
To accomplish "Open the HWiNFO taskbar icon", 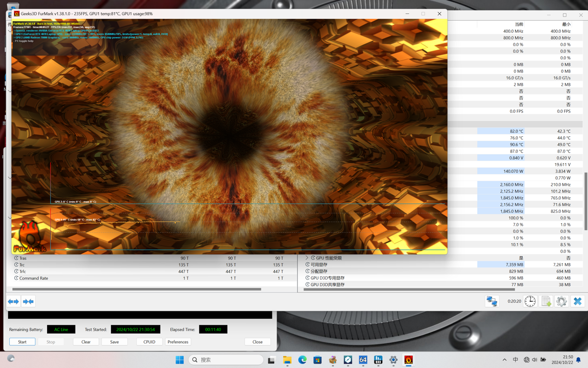I will click(x=378, y=360).
